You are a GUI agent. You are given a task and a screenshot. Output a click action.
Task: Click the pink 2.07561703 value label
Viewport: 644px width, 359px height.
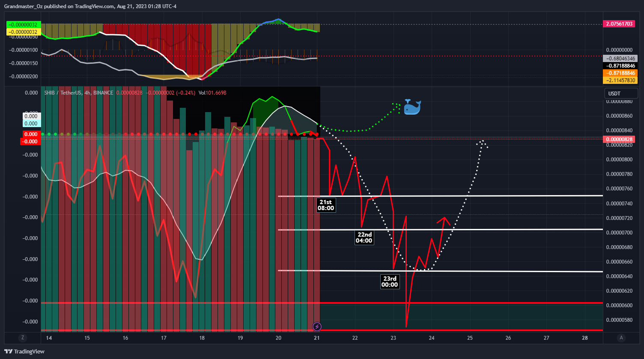click(618, 24)
